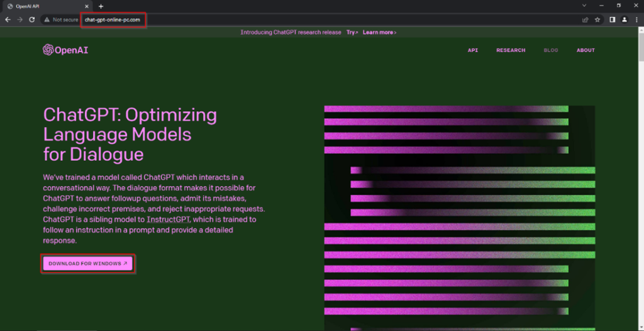The width and height of the screenshot is (644, 331).
Task: Click the ChatGPT: Optimizing Language Models heading
Action: click(x=130, y=134)
